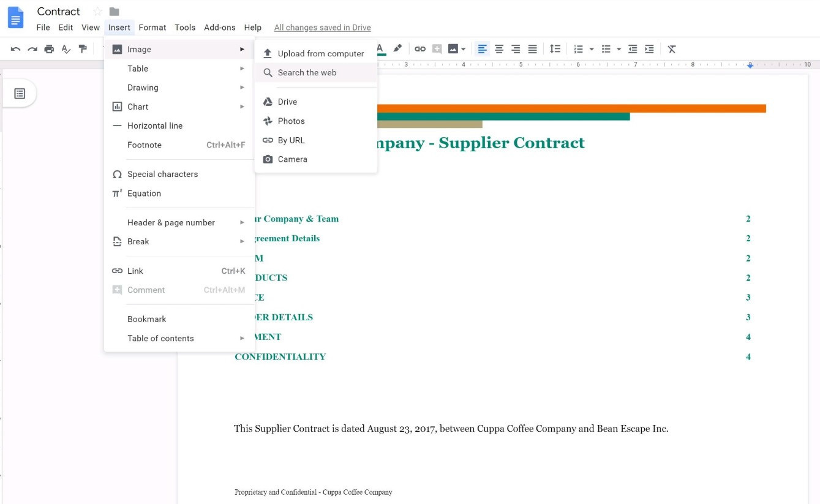Open numbered list style dropdown arrow
This screenshot has height=504, width=820.
pyautogui.click(x=592, y=49)
